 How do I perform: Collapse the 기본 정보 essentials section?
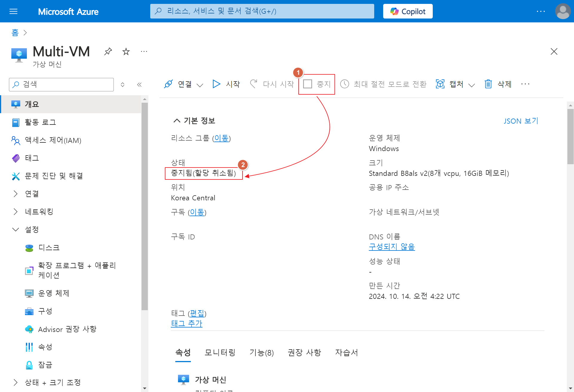[x=177, y=121]
